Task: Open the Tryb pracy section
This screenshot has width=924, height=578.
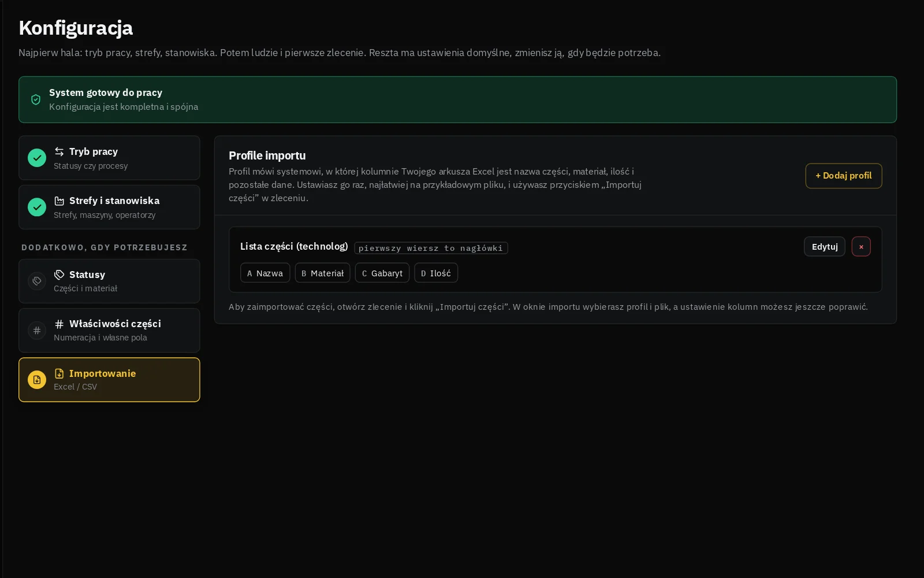Action: (109, 158)
